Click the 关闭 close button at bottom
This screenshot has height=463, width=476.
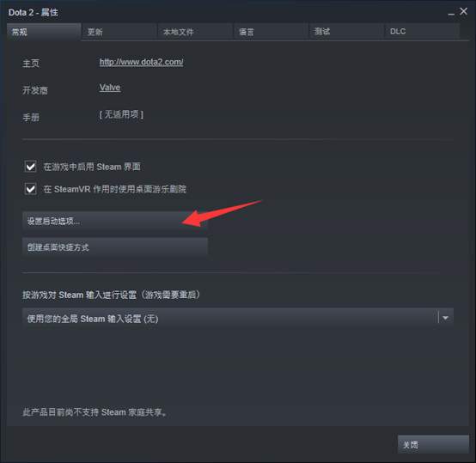point(433,444)
